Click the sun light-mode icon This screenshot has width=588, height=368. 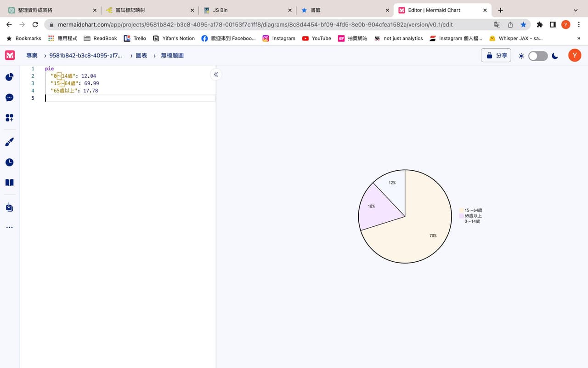(x=521, y=56)
